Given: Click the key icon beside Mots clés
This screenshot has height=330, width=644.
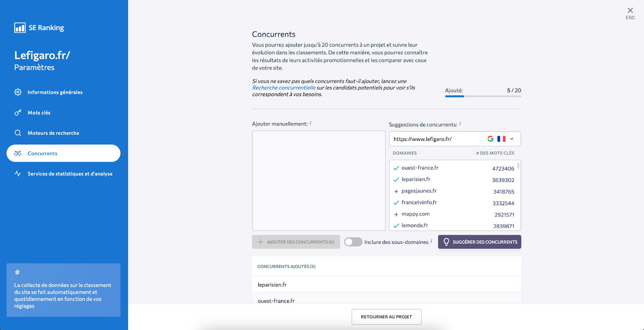Looking at the screenshot, I should pos(18,113).
